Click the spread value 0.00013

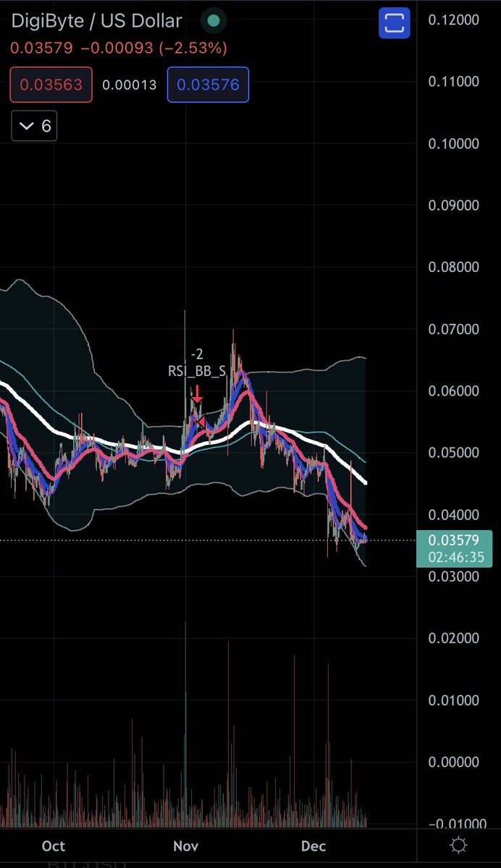130,85
